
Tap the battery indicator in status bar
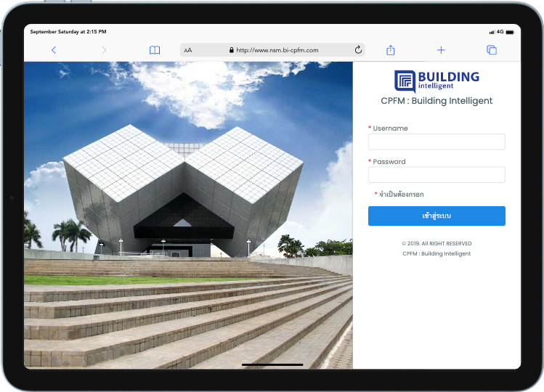511,32
